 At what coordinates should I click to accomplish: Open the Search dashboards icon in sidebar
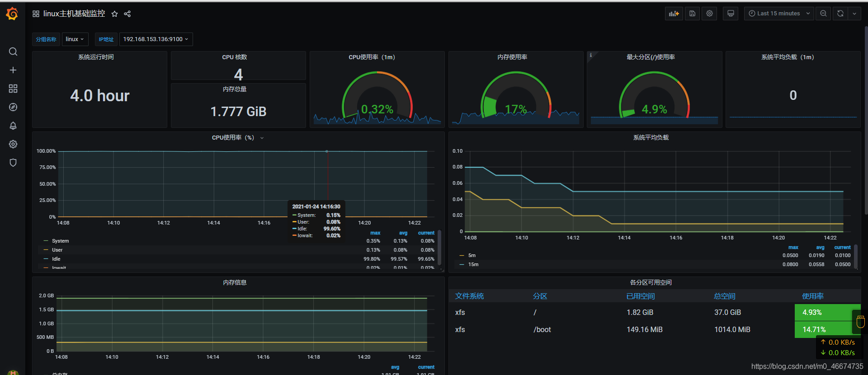click(x=13, y=52)
